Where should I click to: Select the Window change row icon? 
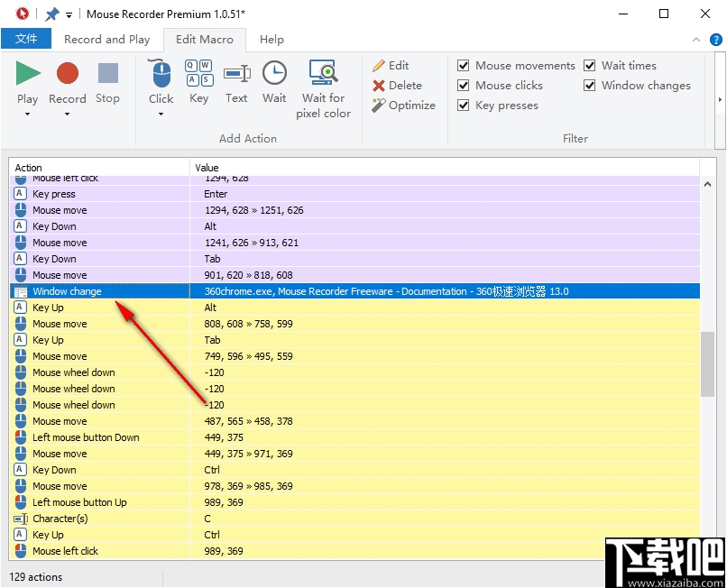[x=21, y=291]
